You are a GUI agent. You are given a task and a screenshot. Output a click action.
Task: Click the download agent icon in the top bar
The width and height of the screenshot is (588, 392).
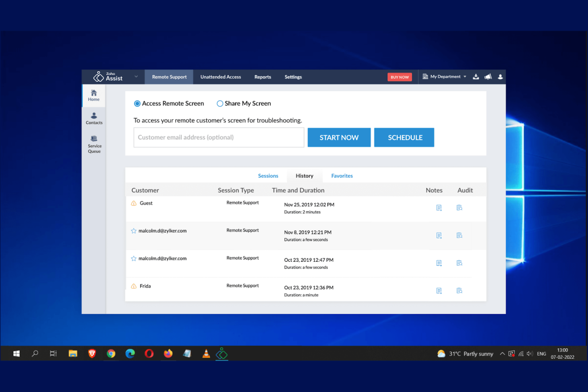pos(476,77)
